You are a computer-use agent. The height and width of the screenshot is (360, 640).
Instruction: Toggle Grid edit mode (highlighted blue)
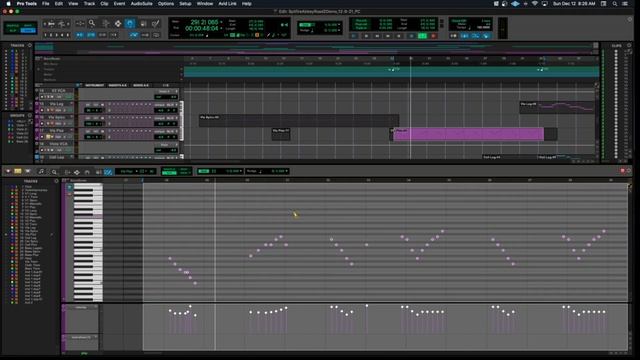[28, 31]
